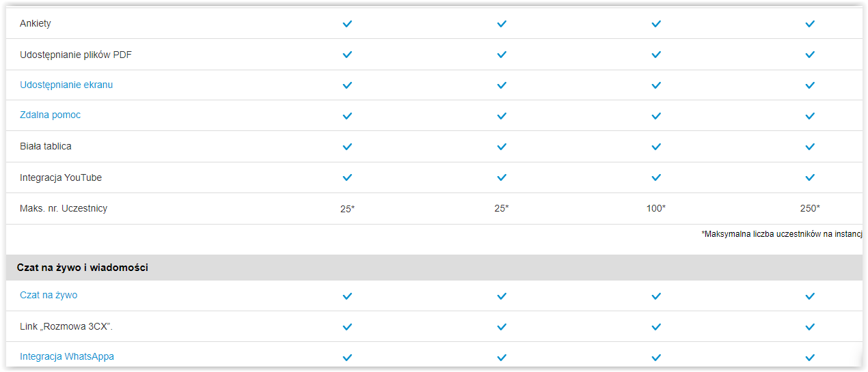This screenshot has width=868, height=372.
Task: Click the Czat na żywo i wiadomości header
Action: pyautogui.click(x=84, y=268)
